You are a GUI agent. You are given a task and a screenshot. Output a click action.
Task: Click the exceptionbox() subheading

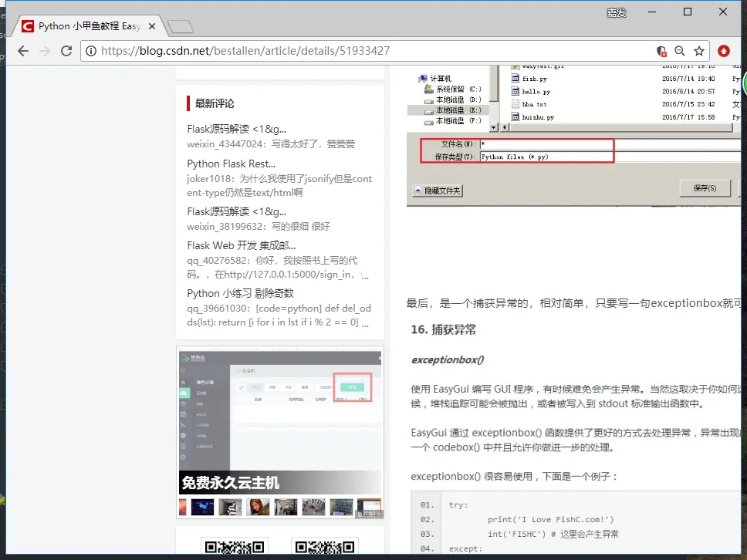(448, 360)
